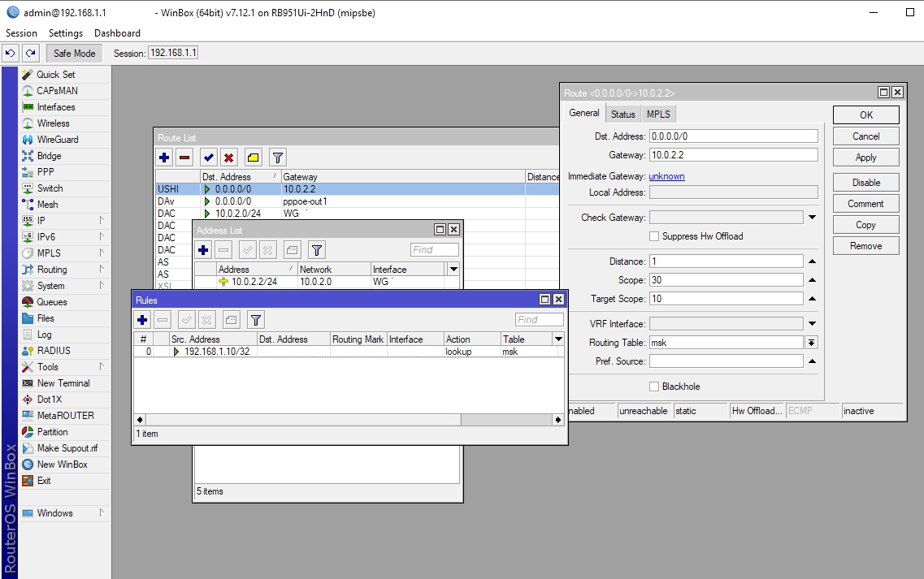Open filter funnel in Address List
Image resolution: width=924 pixels, height=579 pixels.
[317, 250]
